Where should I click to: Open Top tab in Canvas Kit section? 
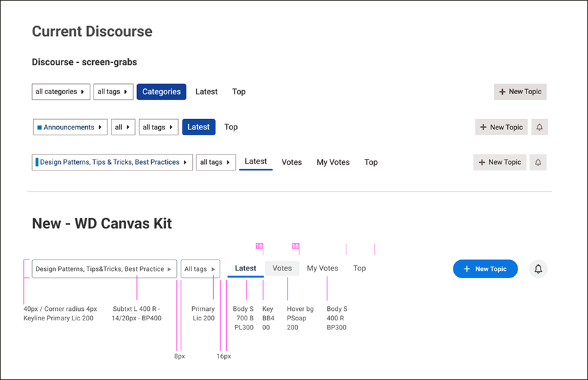click(359, 268)
